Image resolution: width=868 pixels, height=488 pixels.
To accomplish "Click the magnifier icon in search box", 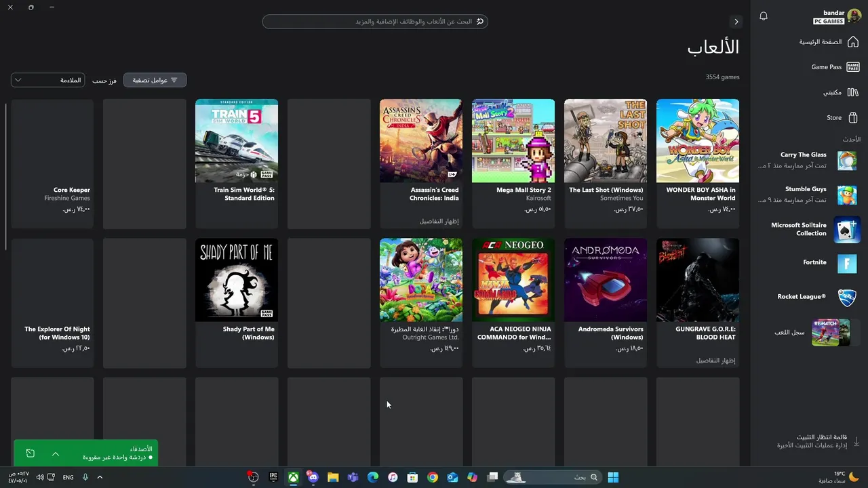I will (480, 22).
